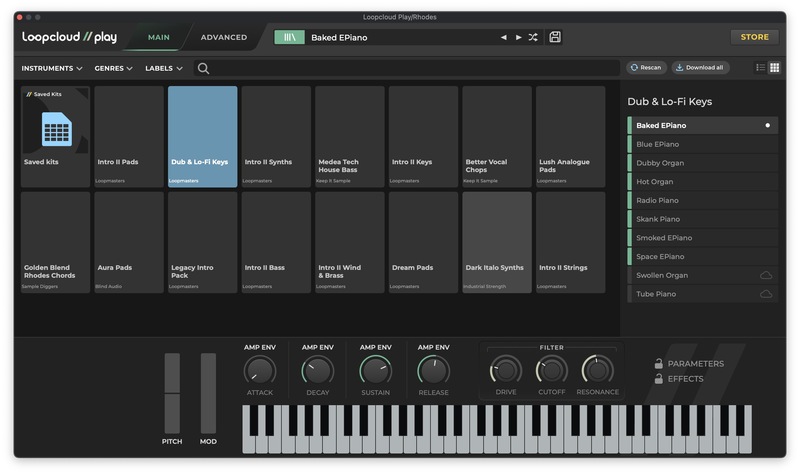Open the Instruments dropdown filter
800x474 pixels.
[x=52, y=68]
